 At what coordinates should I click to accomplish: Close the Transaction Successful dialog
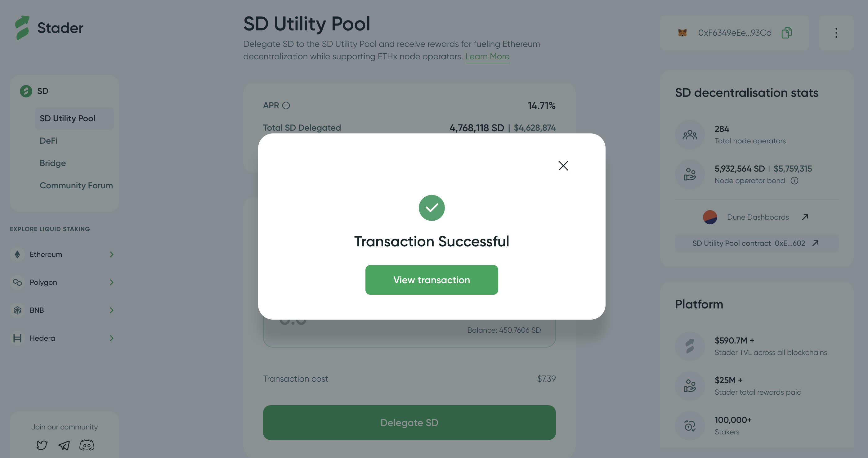click(563, 165)
